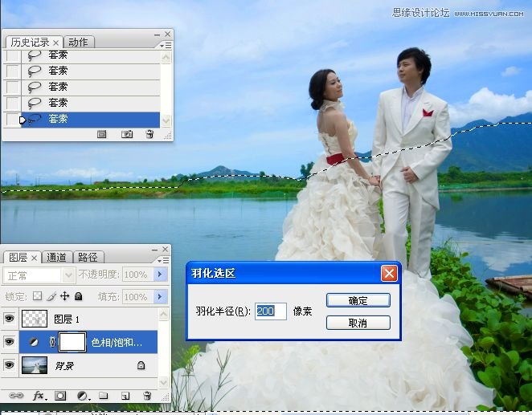532x415 pixels.
Task: Select the 图层 1 layer name
Action: (x=67, y=319)
